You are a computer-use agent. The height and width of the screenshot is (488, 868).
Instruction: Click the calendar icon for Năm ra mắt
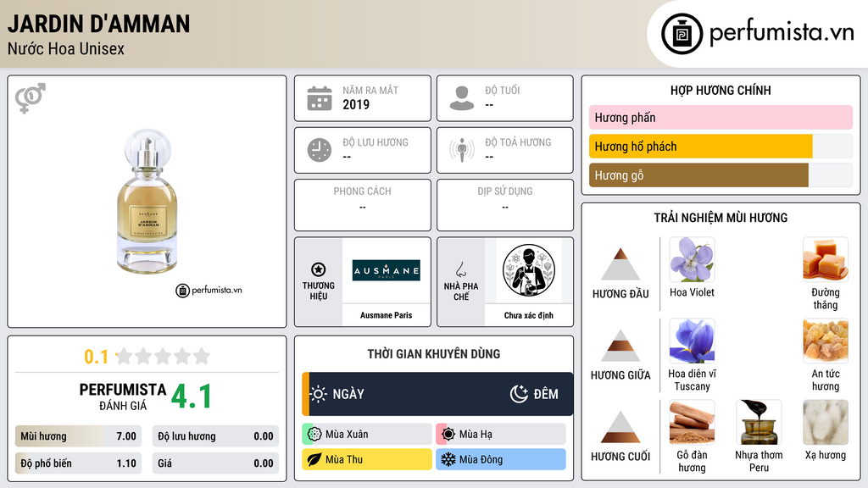320,98
